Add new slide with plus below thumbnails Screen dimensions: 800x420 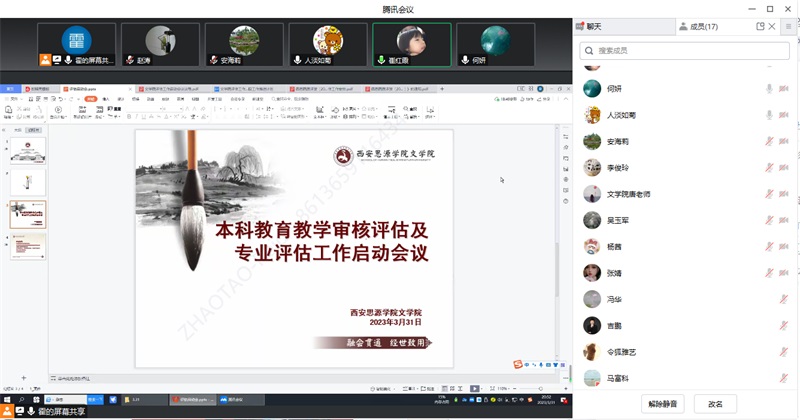(x=23, y=378)
